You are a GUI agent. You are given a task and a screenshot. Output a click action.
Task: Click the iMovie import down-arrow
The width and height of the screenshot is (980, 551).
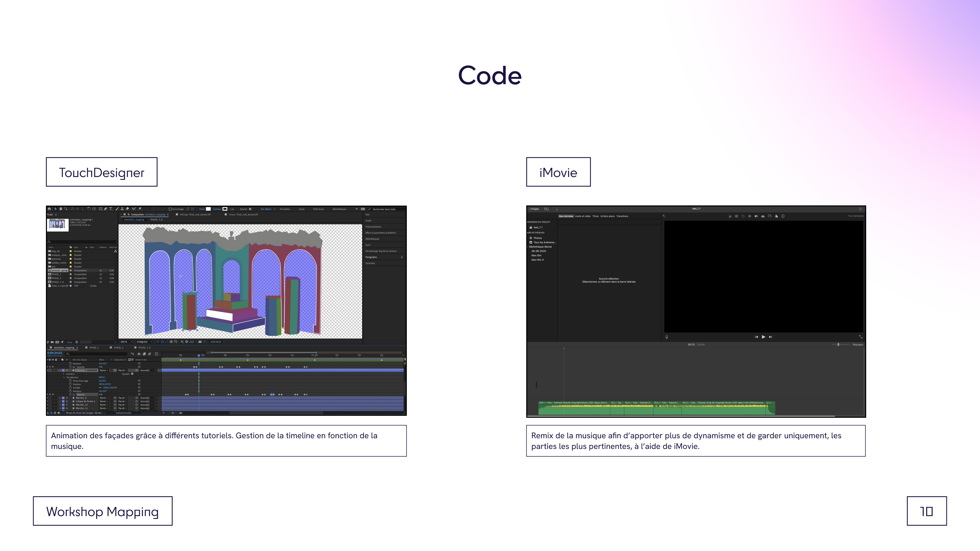[x=557, y=209]
